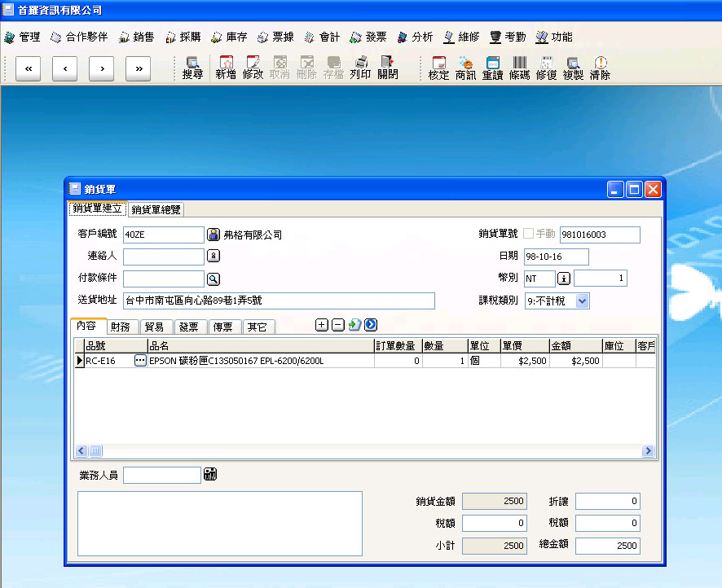Click the 送貨地址 address input field
722x588 pixels.
279,301
